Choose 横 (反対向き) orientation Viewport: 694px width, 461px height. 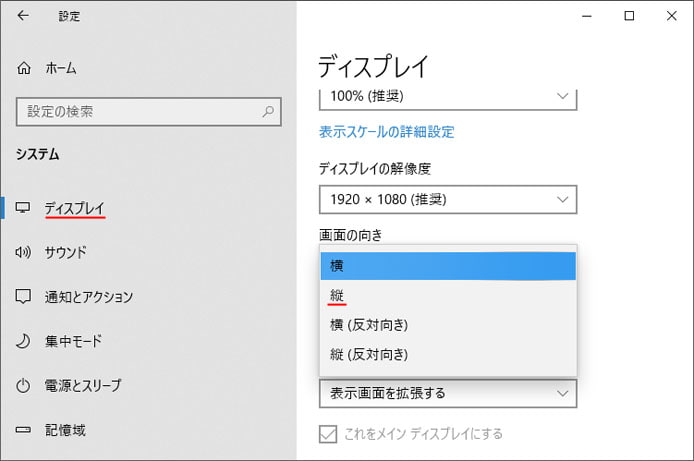pyautogui.click(x=448, y=325)
